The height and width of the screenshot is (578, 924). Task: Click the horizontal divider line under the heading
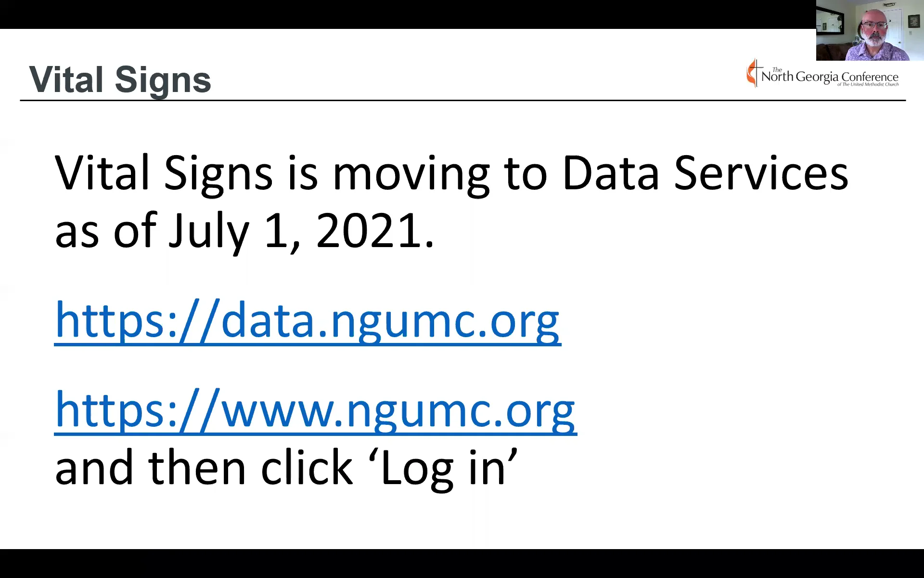pyautogui.click(x=462, y=100)
